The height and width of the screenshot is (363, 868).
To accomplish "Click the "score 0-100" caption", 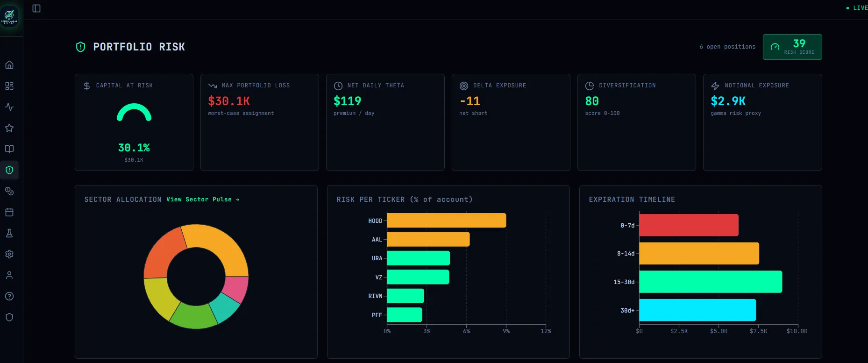I will (602, 114).
